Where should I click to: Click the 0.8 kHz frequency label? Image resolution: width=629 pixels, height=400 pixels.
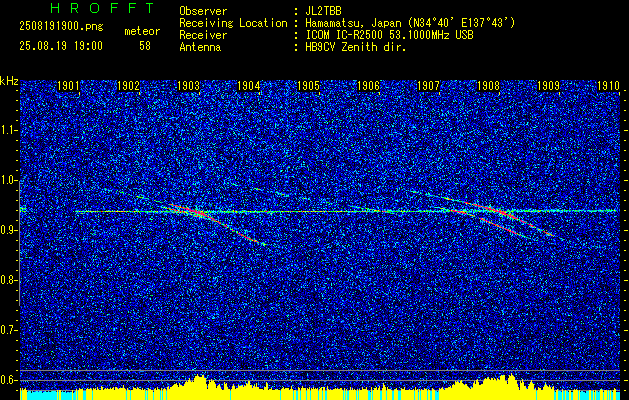pos(8,280)
